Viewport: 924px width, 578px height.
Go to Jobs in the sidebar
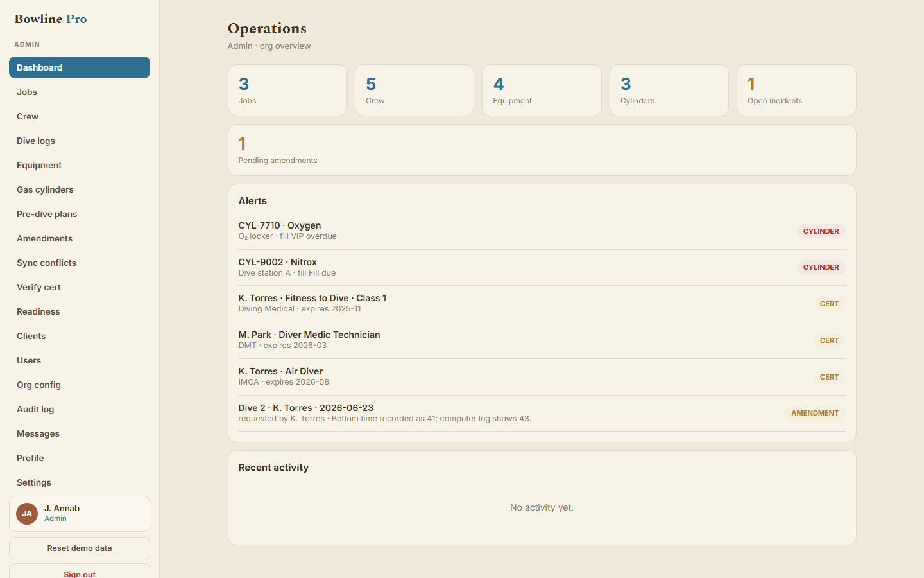80,92
